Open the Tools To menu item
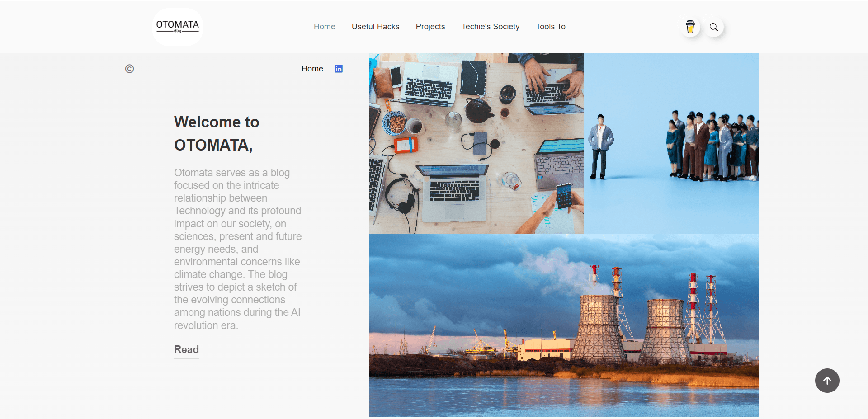The width and height of the screenshot is (868, 419). click(551, 27)
